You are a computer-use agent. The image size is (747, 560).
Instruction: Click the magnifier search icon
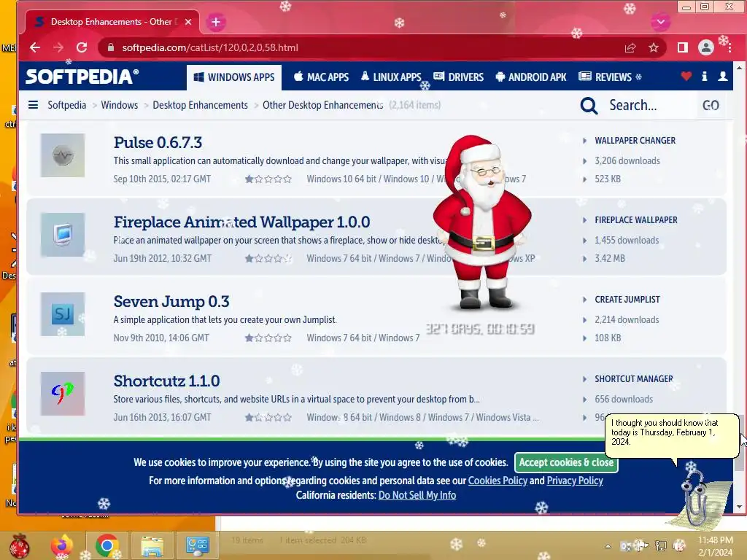click(589, 105)
